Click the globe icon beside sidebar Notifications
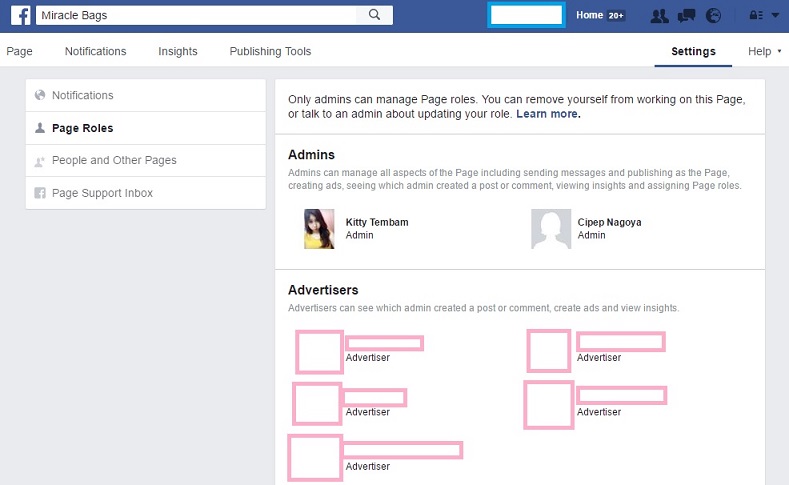This screenshot has height=485, width=789. coord(40,95)
